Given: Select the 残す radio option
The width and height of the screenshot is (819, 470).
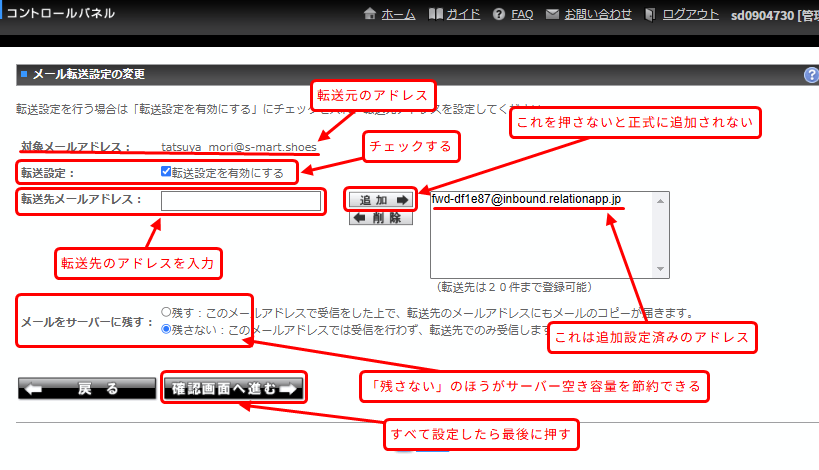Looking at the screenshot, I should coord(166,312).
